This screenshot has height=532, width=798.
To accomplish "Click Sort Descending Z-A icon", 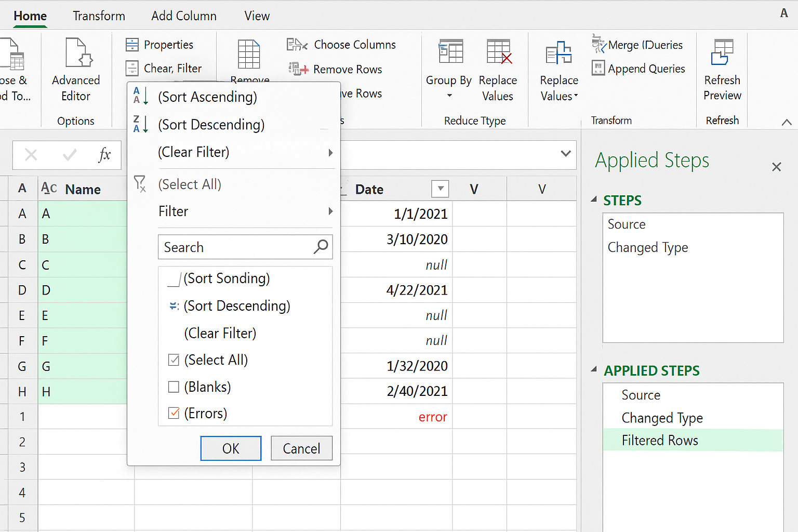I will coord(140,124).
